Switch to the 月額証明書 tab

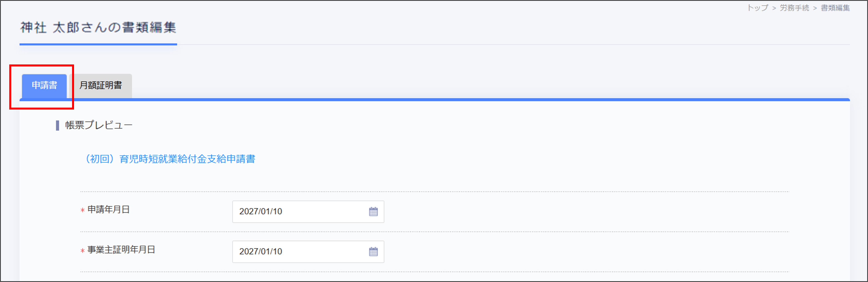coord(100,85)
